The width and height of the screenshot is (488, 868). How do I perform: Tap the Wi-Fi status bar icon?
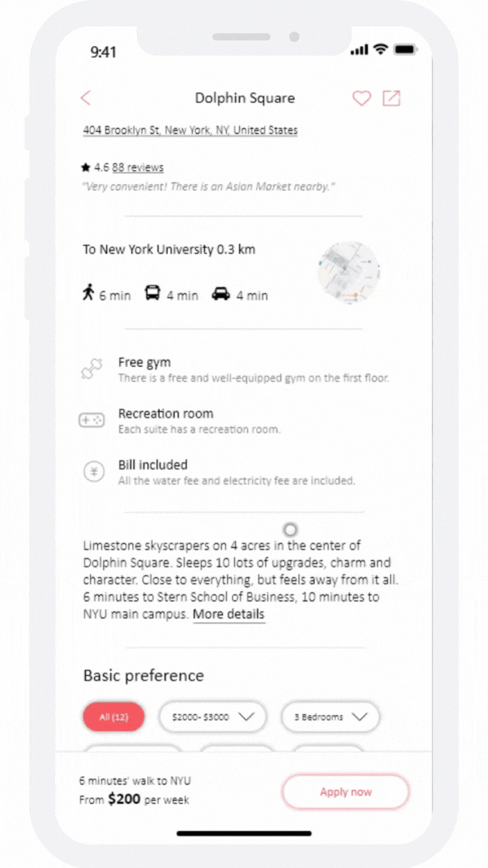[x=380, y=50]
